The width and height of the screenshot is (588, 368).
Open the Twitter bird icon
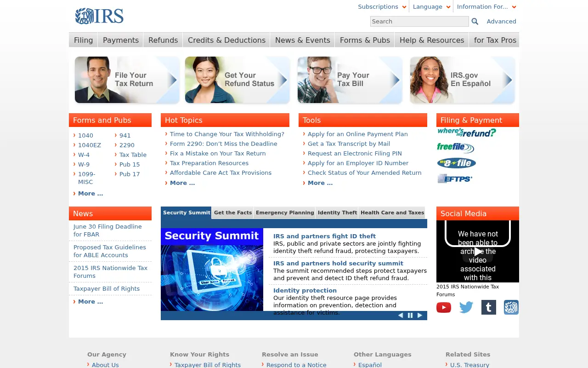466,307
